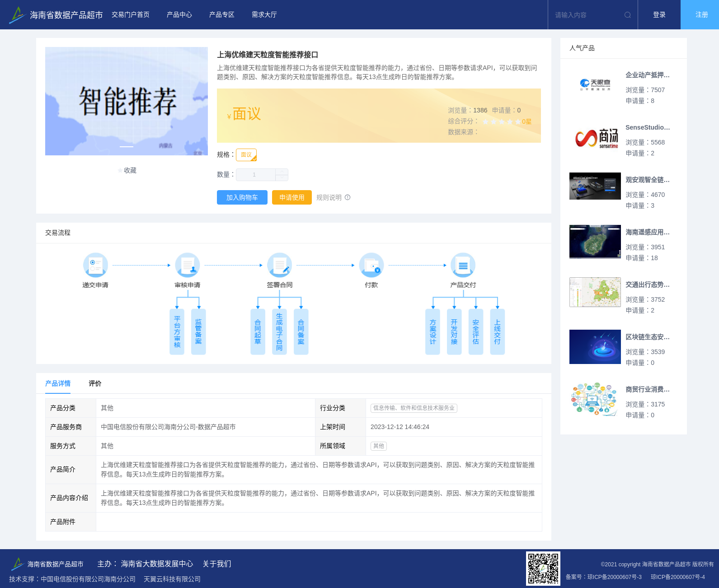The width and height of the screenshot is (719, 588).
Task: Increase quantity with the stepper up arrow
Action: 282,172
